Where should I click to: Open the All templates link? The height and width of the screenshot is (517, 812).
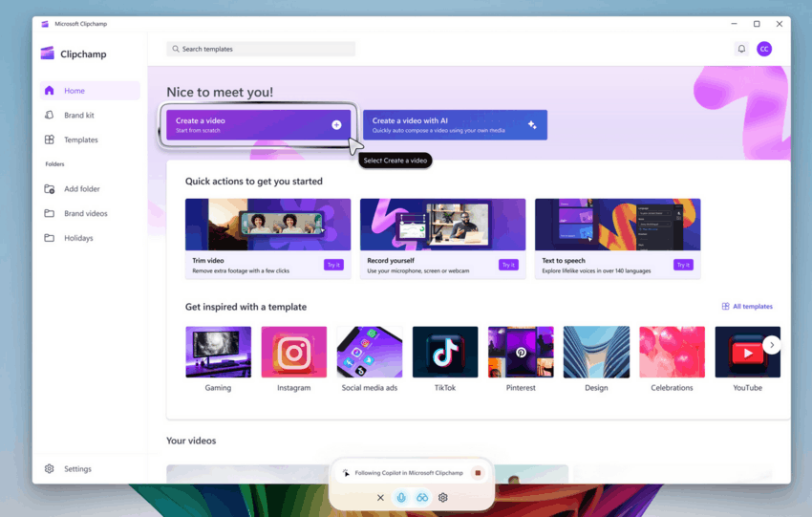pos(747,306)
